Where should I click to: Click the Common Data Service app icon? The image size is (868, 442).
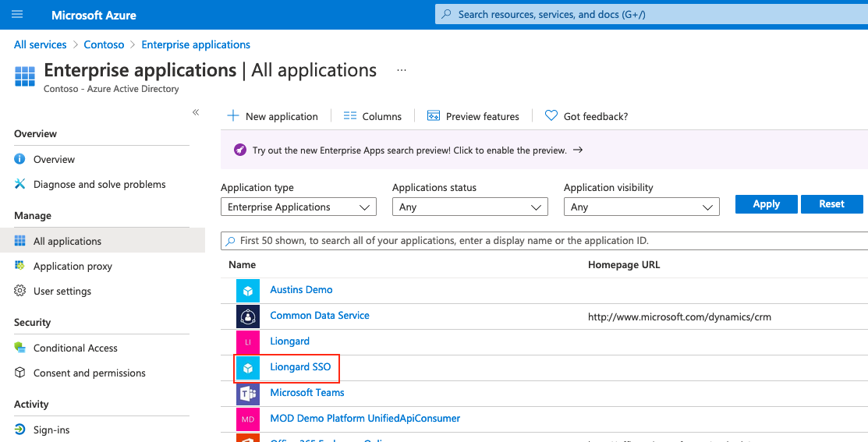[248, 316]
